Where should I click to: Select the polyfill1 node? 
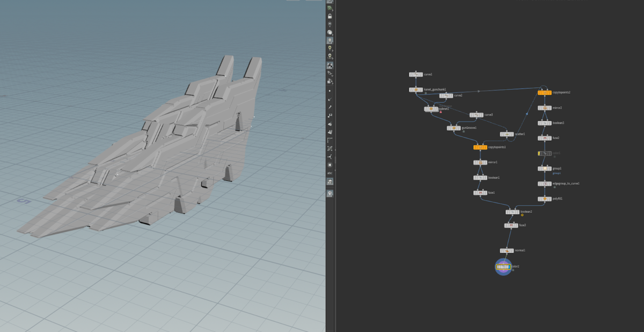(545, 199)
